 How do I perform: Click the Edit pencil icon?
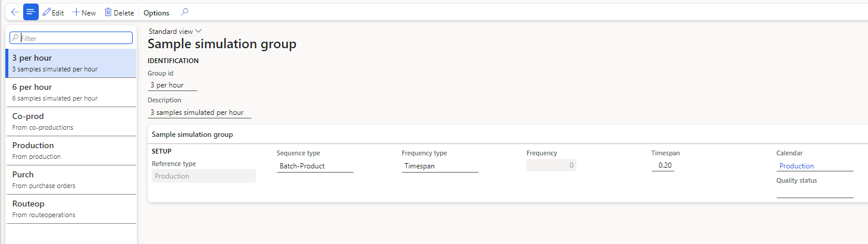click(x=47, y=12)
